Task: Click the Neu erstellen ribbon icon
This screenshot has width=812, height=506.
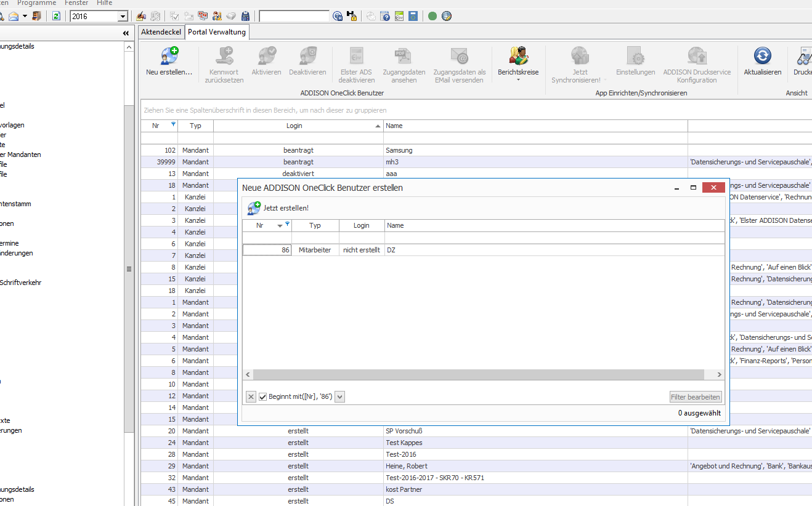Action: click(169, 56)
